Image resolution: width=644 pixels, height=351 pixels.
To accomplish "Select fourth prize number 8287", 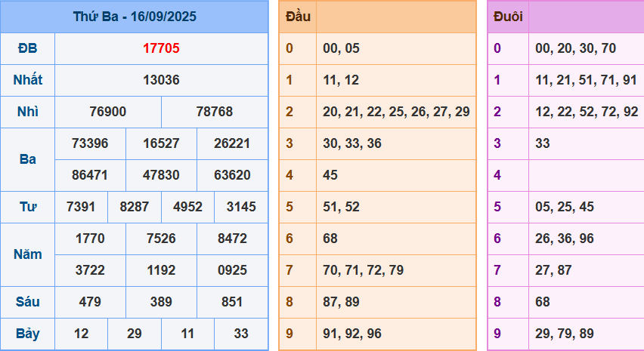I will [x=135, y=207].
